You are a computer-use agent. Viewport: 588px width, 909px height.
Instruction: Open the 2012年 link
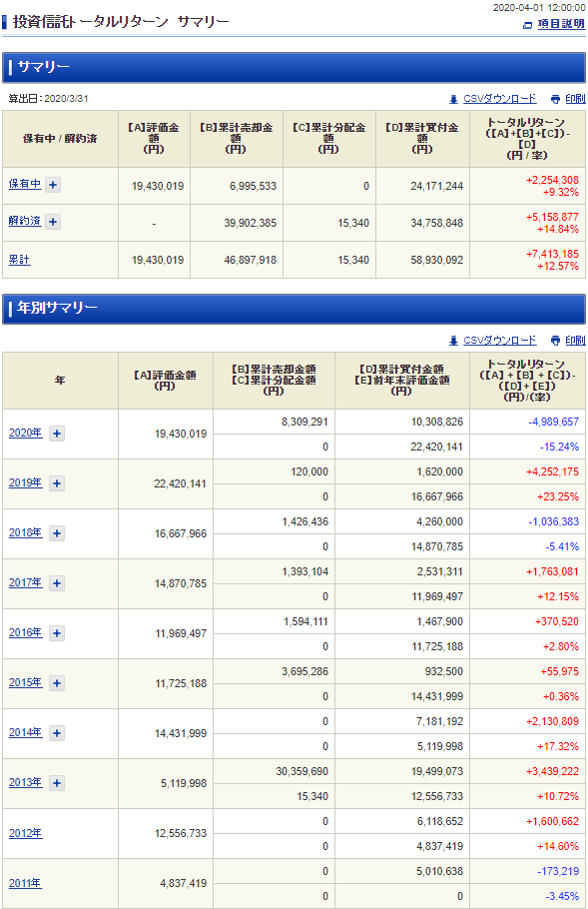pyautogui.click(x=26, y=833)
